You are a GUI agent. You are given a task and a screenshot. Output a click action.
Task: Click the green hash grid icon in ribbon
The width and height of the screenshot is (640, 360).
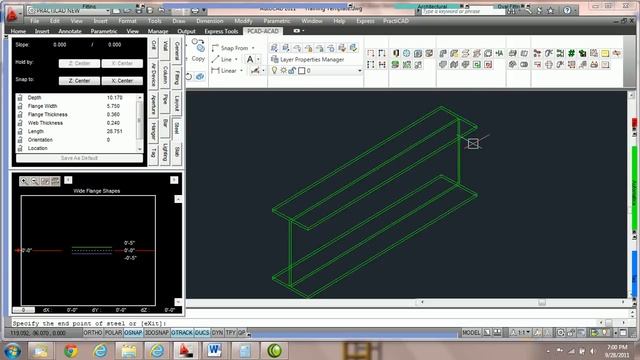pyautogui.click(x=571, y=53)
